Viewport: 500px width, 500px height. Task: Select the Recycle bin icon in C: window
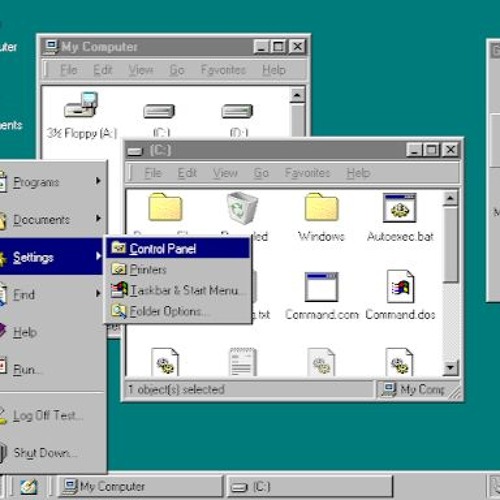[x=242, y=208]
